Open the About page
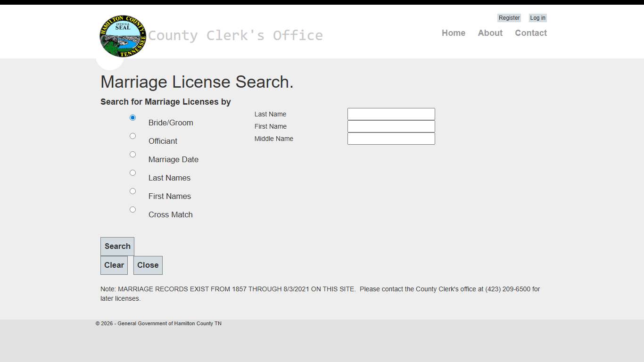644x362 pixels. coord(490,33)
